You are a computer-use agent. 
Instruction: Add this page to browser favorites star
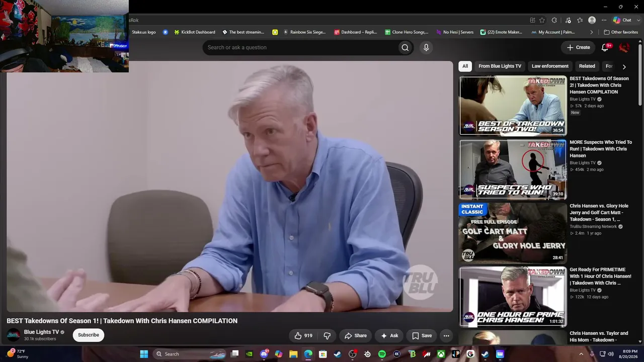542,20
